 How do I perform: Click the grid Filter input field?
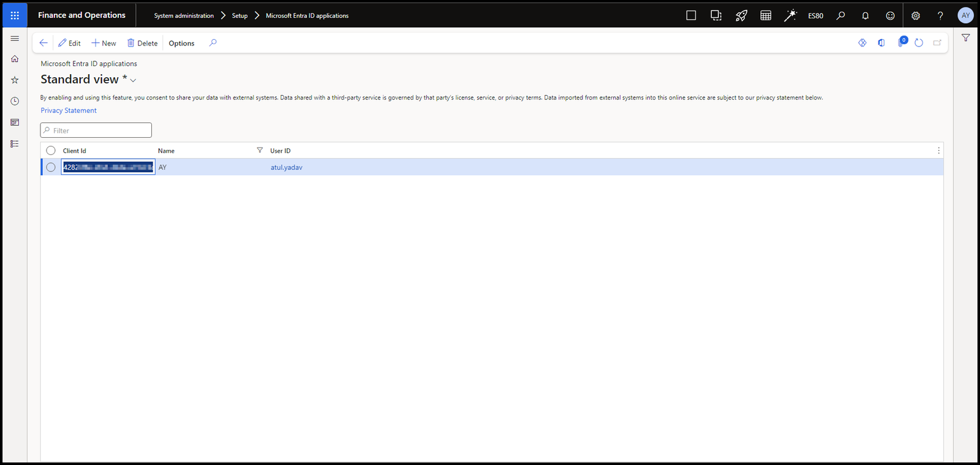point(96,130)
